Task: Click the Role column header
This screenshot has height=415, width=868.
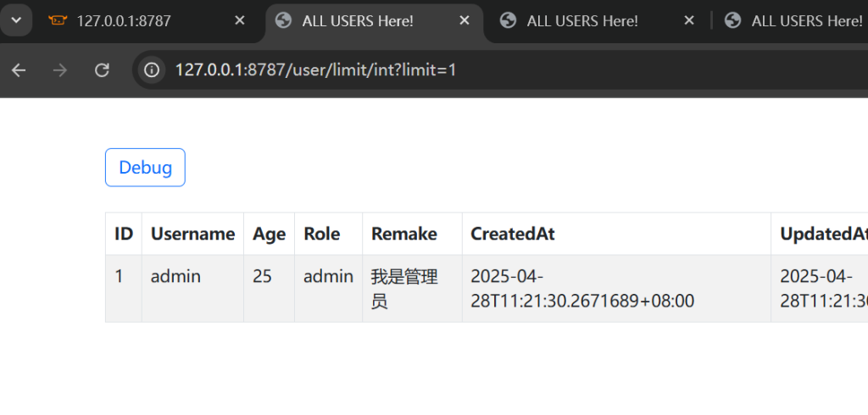Action: [x=321, y=234]
